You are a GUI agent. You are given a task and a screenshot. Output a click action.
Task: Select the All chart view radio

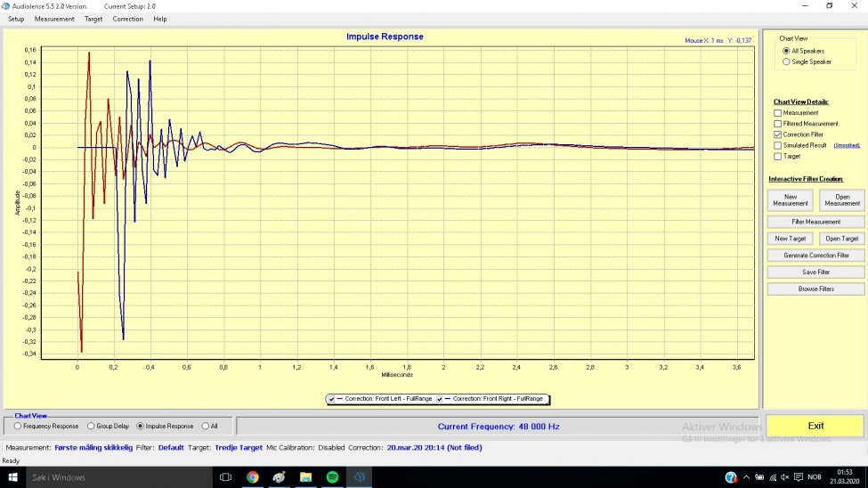206,427
